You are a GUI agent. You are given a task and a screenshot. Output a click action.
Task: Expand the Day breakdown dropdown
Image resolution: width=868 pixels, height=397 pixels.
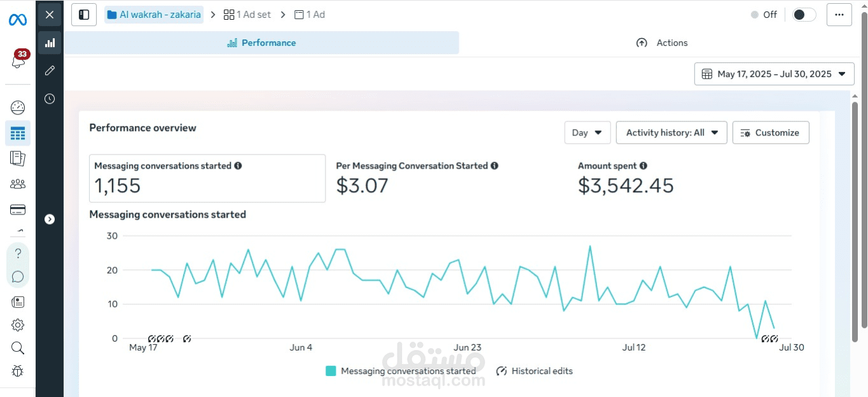587,133
